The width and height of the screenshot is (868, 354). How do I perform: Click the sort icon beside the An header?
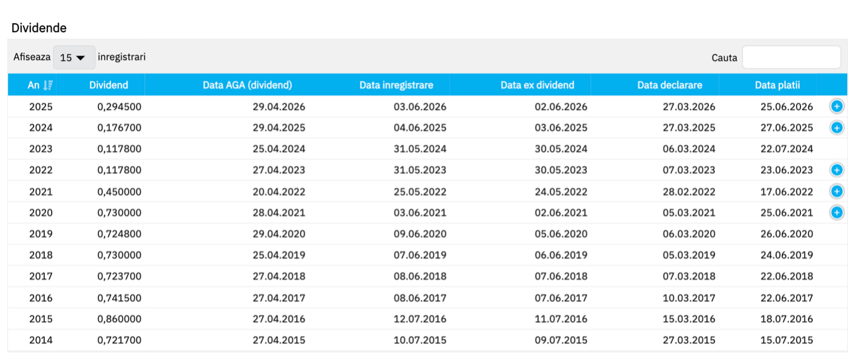point(49,86)
